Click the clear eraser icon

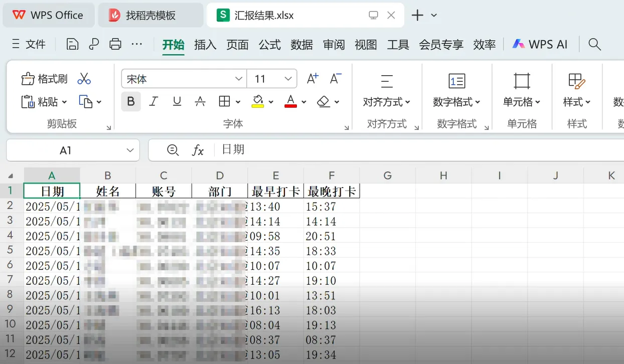coord(324,102)
